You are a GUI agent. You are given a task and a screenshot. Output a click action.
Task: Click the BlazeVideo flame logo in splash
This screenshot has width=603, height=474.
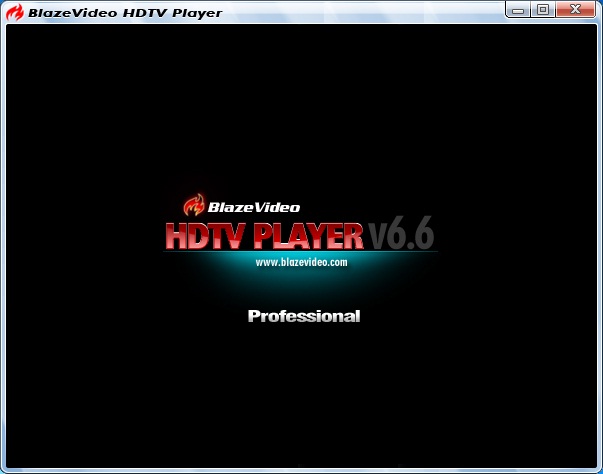pyautogui.click(x=194, y=205)
